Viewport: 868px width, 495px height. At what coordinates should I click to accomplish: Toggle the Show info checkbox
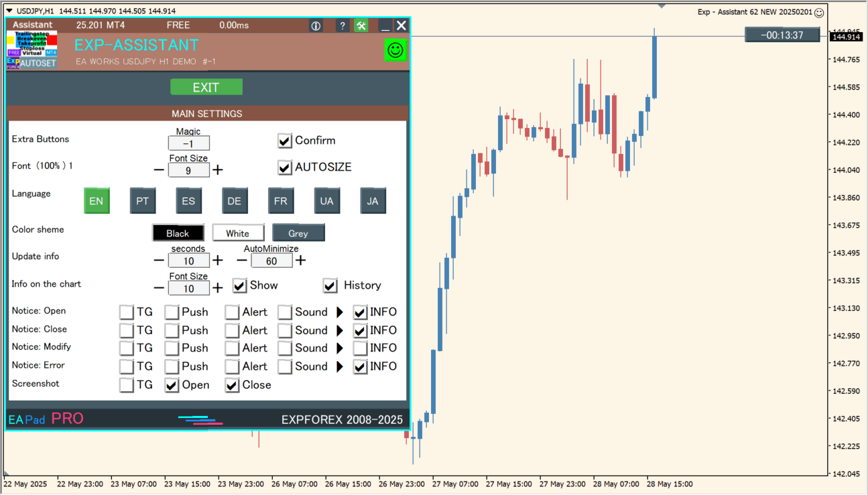(240, 286)
